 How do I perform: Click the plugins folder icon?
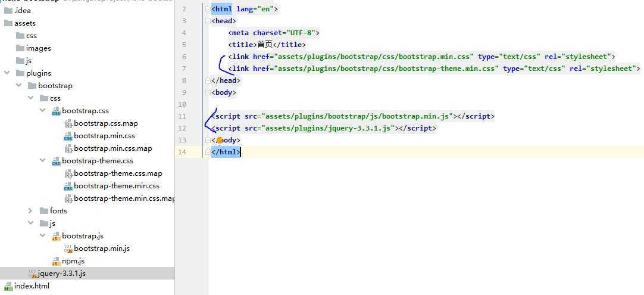point(20,73)
